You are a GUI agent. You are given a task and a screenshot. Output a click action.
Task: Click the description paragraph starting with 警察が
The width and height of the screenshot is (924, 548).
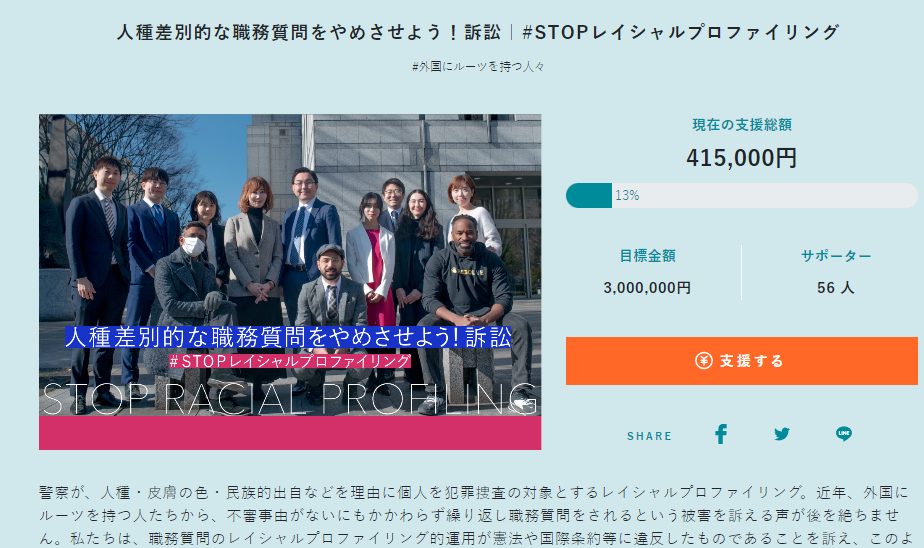click(476, 516)
